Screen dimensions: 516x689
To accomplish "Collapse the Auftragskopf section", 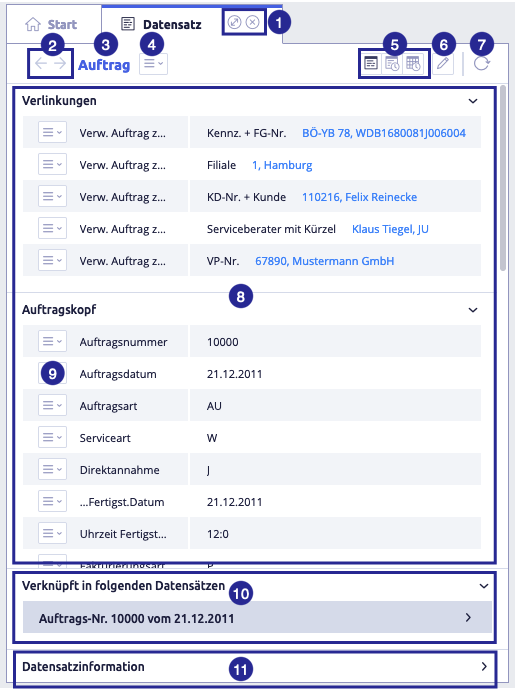I will click(473, 310).
